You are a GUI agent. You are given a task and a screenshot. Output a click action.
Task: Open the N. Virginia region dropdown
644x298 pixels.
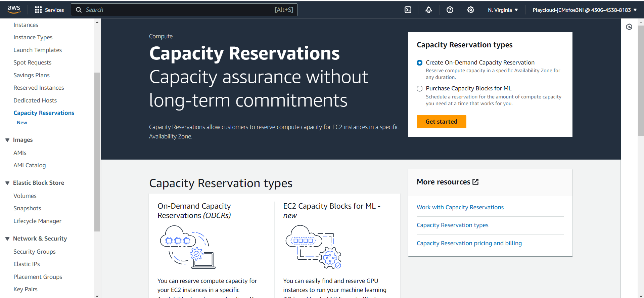pos(503,10)
